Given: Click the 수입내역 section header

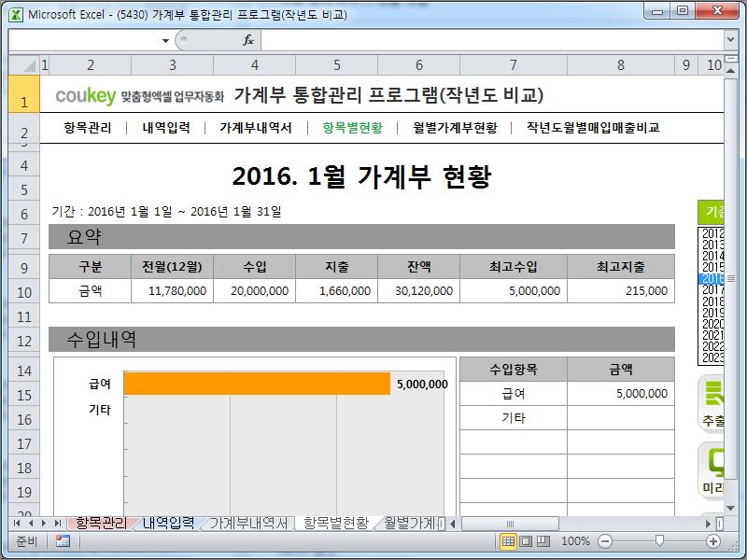Looking at the screenshot, I should coord(361,339).
